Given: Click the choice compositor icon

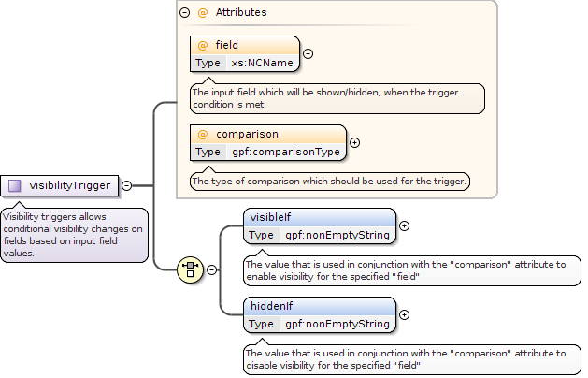Looking at the screenshot, I should tap(190, 269).
